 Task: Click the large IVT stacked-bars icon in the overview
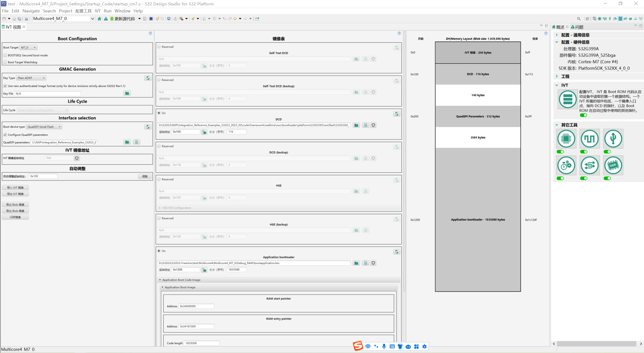(568, 99)
